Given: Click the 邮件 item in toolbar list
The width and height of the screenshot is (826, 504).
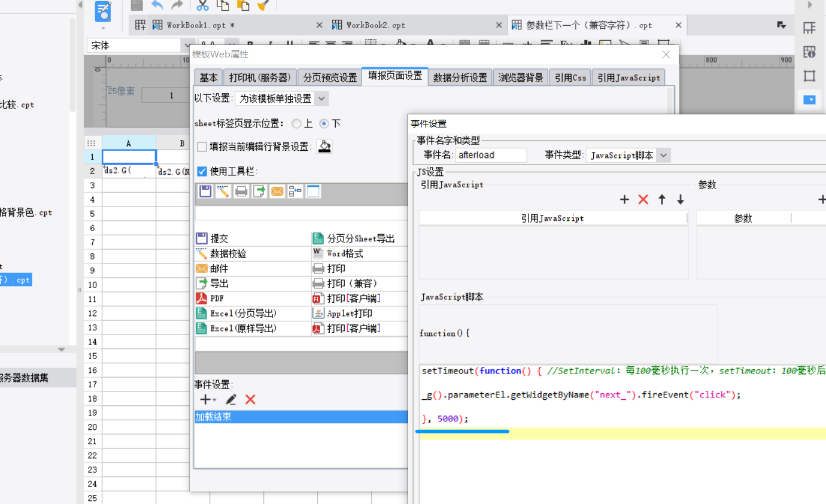Looking at the screenshot, I should 253,268.
